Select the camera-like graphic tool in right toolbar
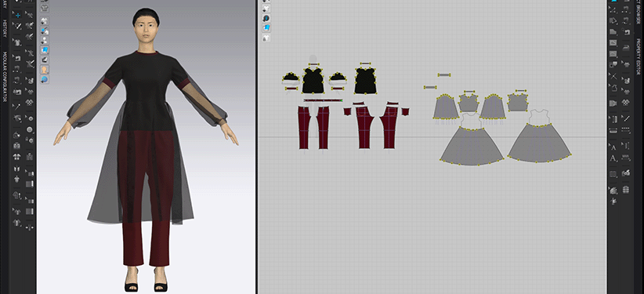644x294 pixels. (x=626, y=173)
